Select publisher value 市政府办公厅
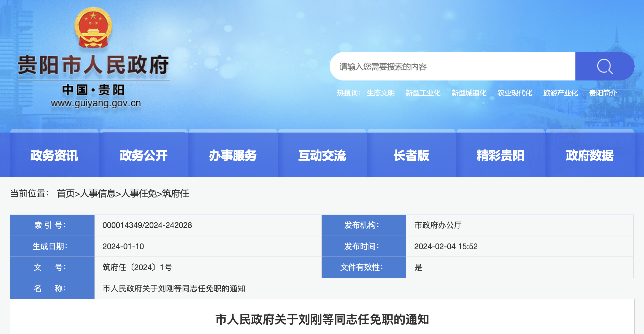644x334 pixels. 438,225
